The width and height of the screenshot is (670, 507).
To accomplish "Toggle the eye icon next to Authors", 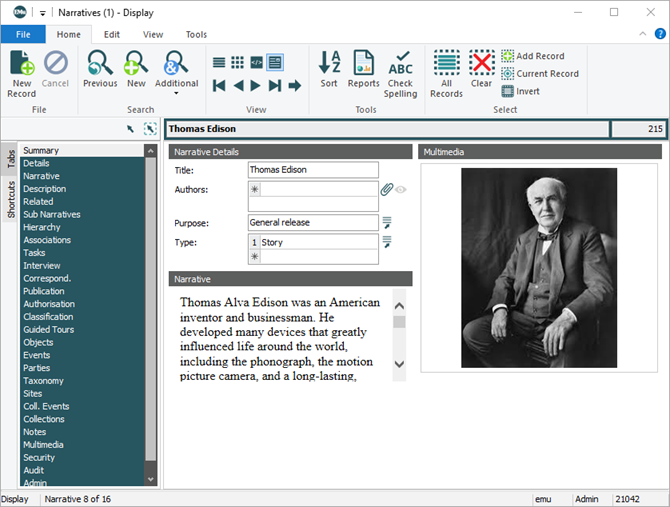I will [401, 189].
